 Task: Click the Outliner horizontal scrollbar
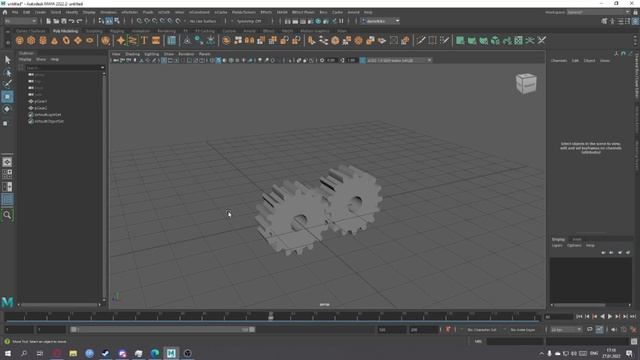pos(60,304)
